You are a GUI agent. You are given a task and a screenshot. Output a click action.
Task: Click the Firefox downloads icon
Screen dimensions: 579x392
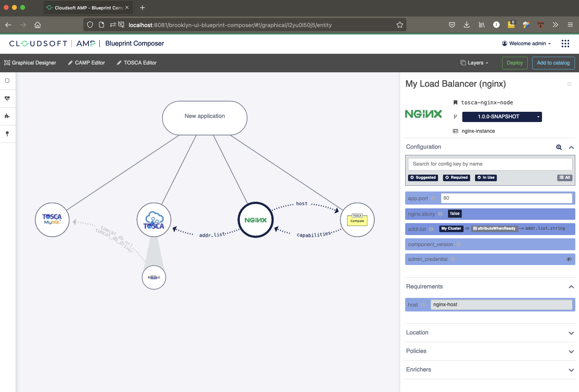click(466, 25)
